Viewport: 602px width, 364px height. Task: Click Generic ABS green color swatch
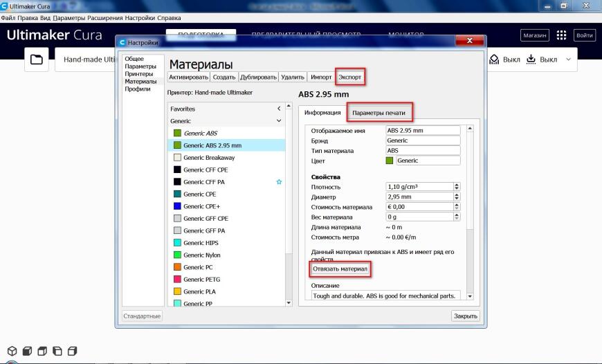pyautogui.click(x=177, y=134)
